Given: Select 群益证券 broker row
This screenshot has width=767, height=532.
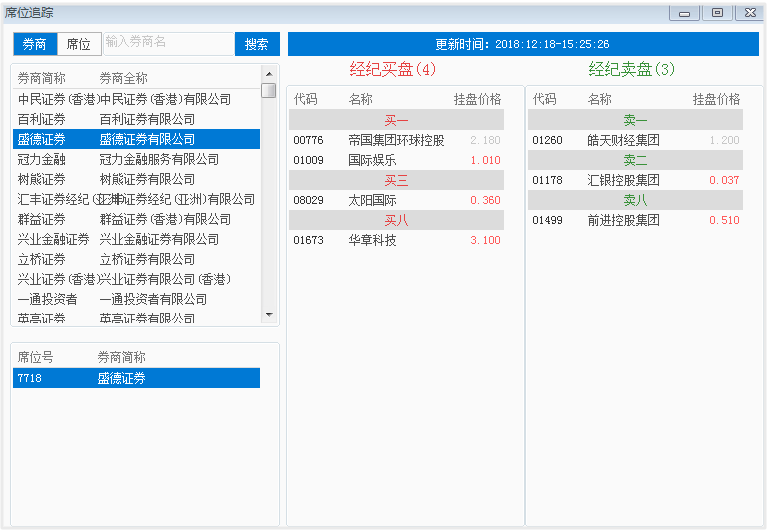Looking at the screenshot, I should click(x=135, y=219).
